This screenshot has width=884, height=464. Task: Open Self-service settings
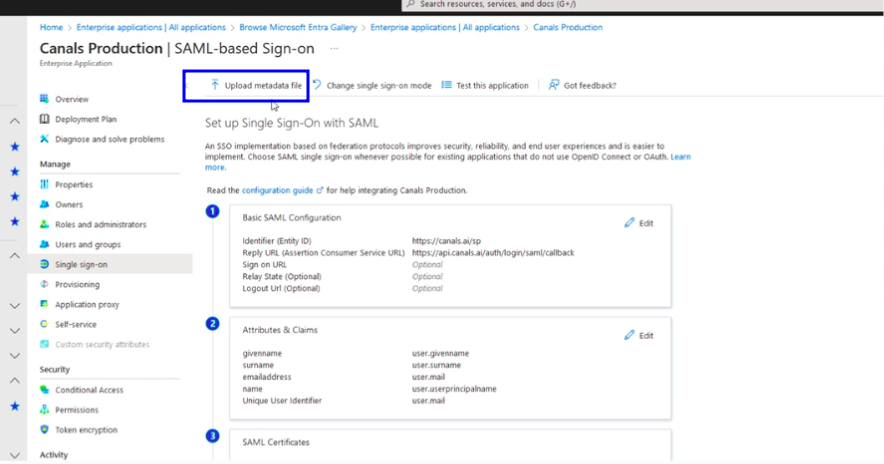(x=76, y=324)
